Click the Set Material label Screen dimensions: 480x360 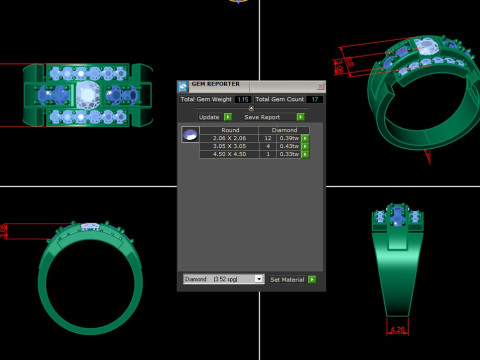pos(287,280)
